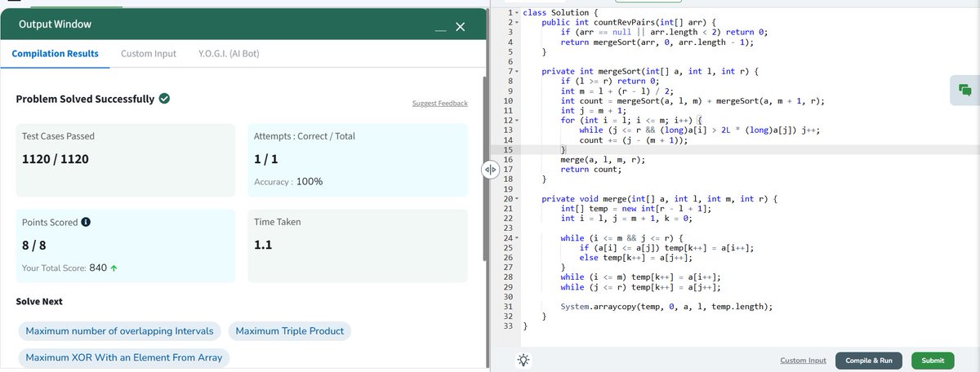Click the 8 / 8 points scored value
The width and height of the screenshot is (980, 372).
(34, 246)
